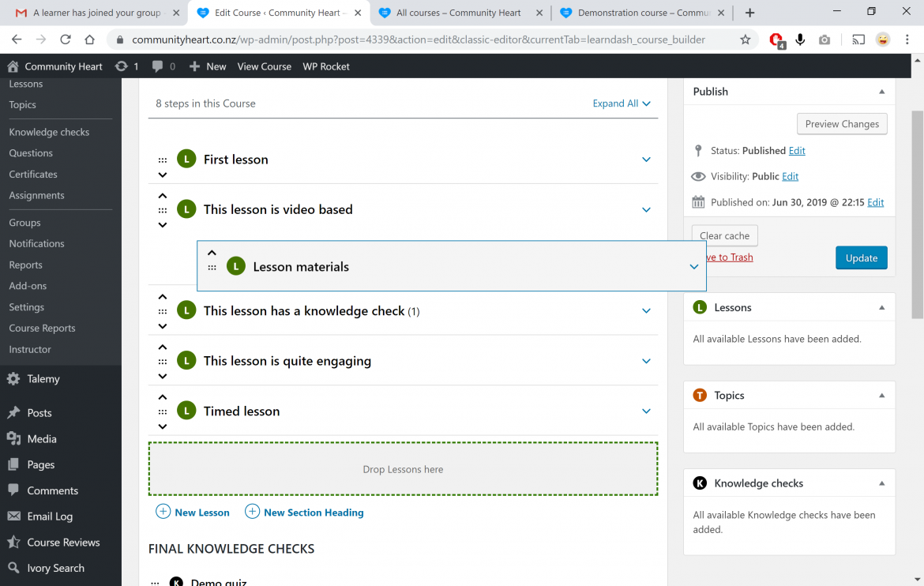Screen dimensions: 924x586
Task: Open a new browser tab
Action: [x=749, y=13]
